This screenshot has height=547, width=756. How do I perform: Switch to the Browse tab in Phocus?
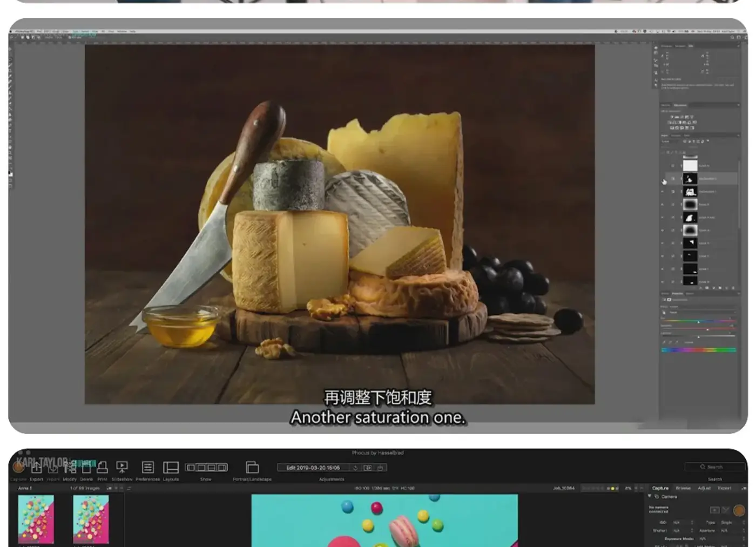click(x=683, y=488)
